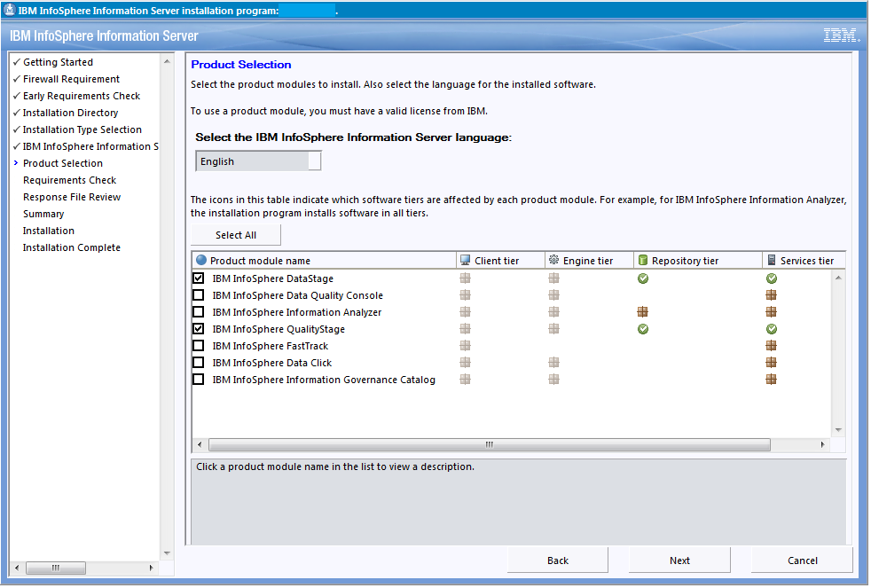Click the sidebar's scroll up arrow
Screen dimensions: 871x588
coord(167,61)
